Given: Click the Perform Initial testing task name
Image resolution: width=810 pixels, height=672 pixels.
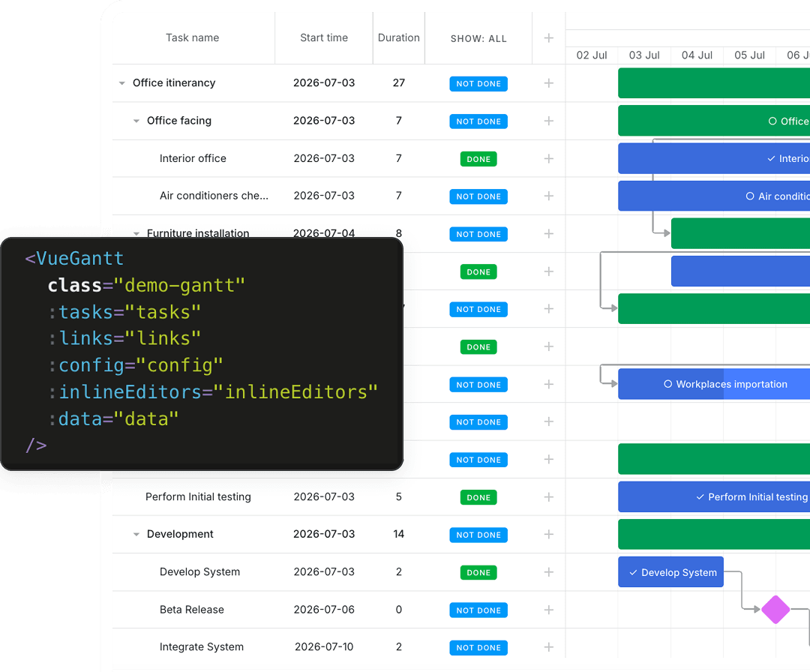Looking at the screenshot, I should point(198,497).
